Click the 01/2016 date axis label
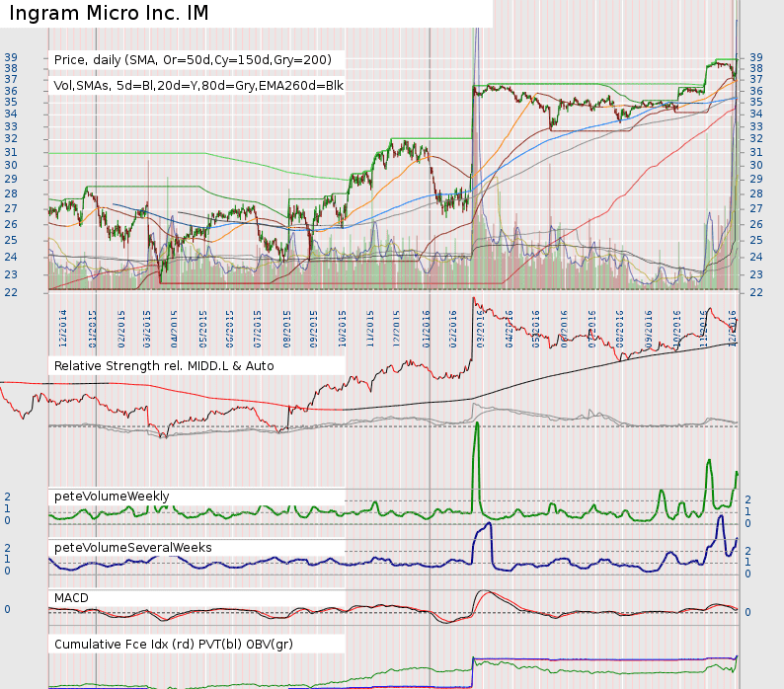 pyautogui.click(x=427, y=329)
